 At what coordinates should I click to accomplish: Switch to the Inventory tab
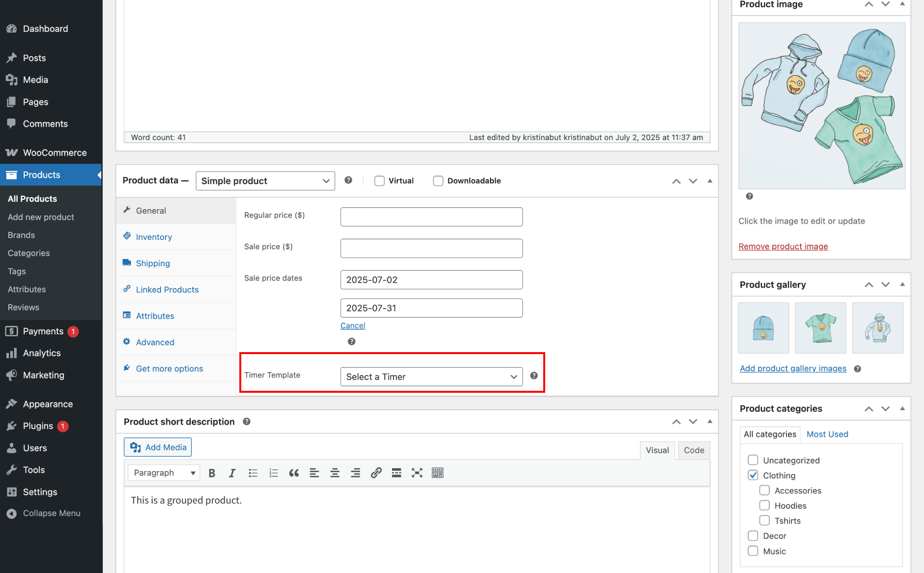154,237
